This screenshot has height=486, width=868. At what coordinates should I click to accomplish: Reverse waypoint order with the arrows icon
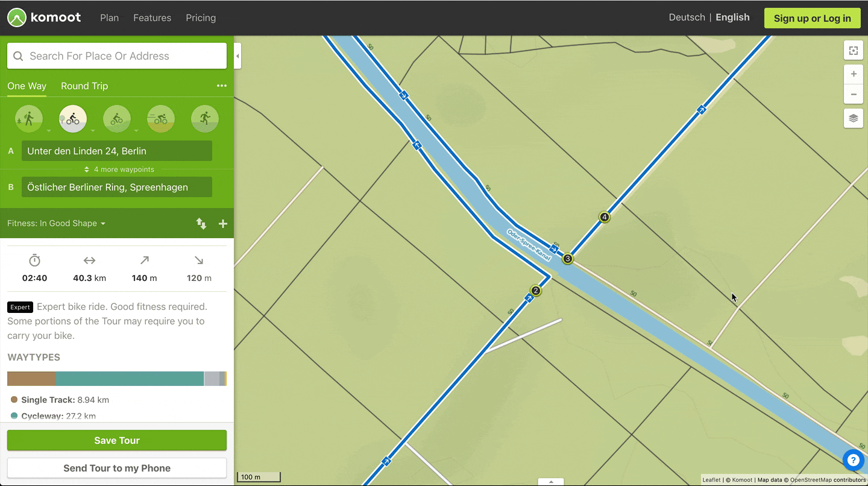click(201, 223)
